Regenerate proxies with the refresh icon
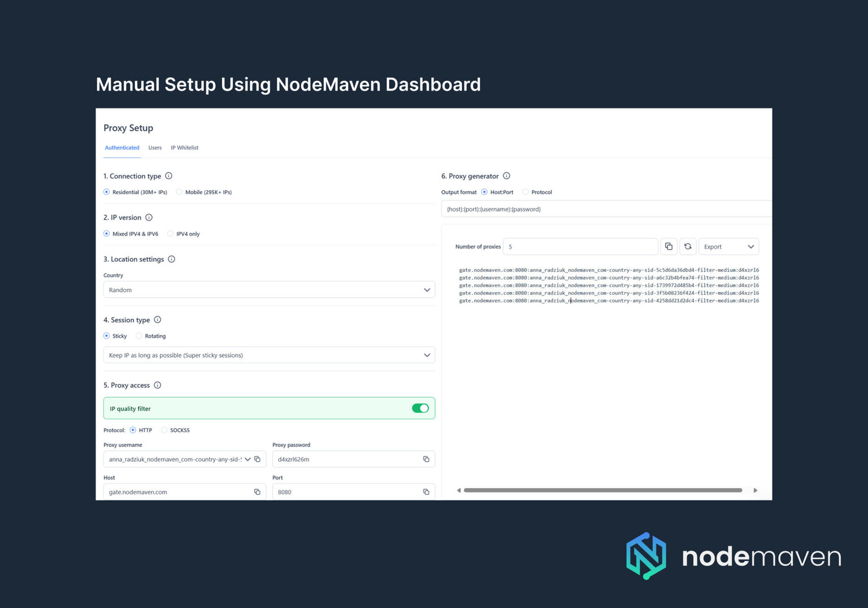 pos(688,246)
